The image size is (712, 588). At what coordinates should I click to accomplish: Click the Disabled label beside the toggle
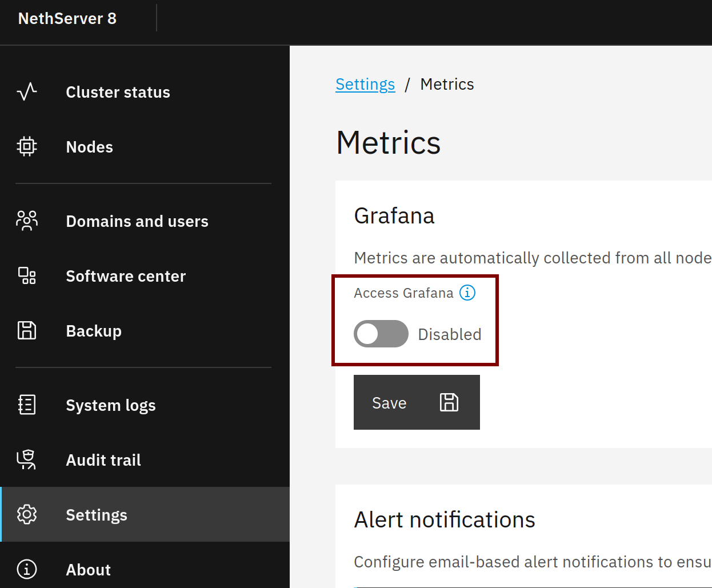pos(450,334)
